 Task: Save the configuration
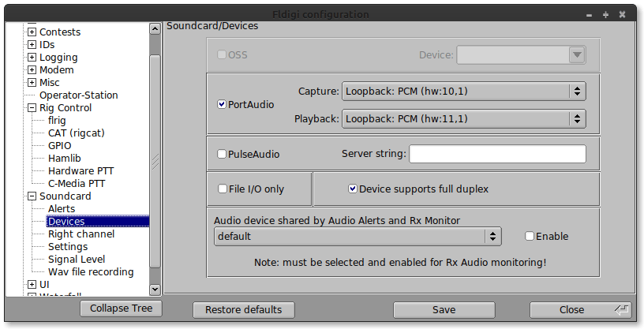point(444,310)
